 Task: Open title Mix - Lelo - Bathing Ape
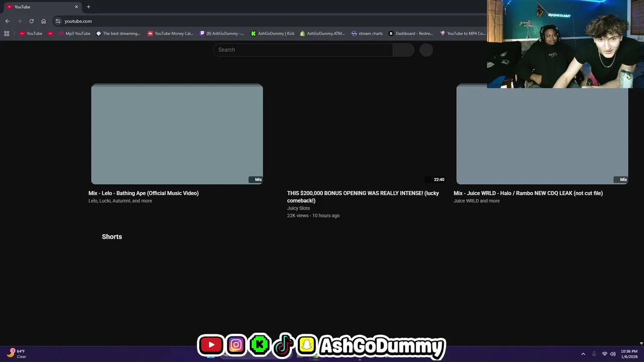click(143, 193)
